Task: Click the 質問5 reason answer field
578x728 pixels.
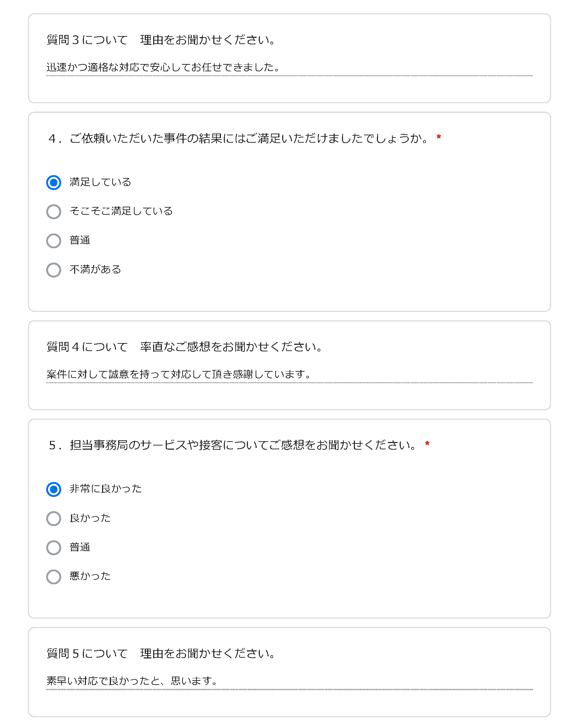Action: 289,681
